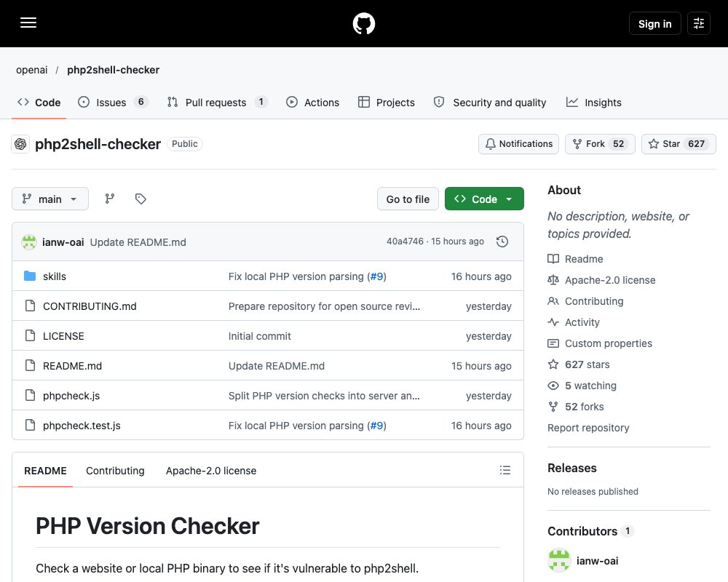Viewport: 728px width, 582px height.
Task: Go to the GitHub homepage logo
Action: tap(364, 23)
